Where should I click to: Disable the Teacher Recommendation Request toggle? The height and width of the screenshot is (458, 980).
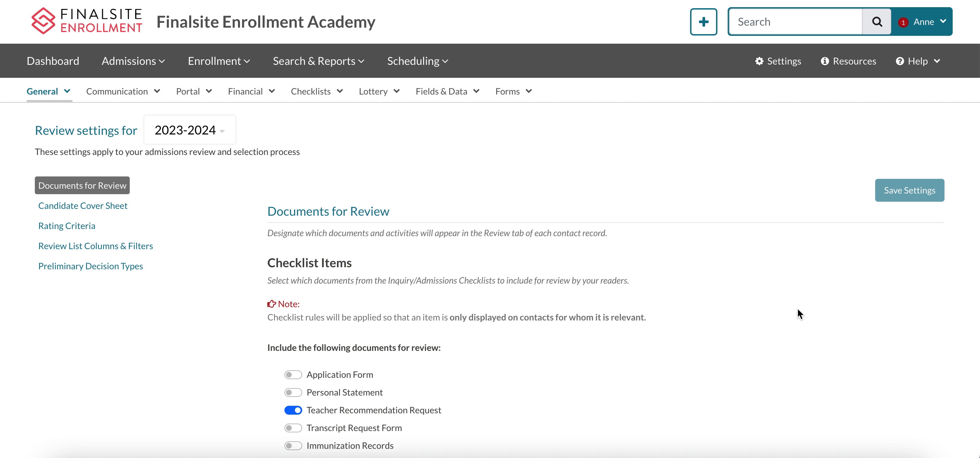[x=293, y=410]
